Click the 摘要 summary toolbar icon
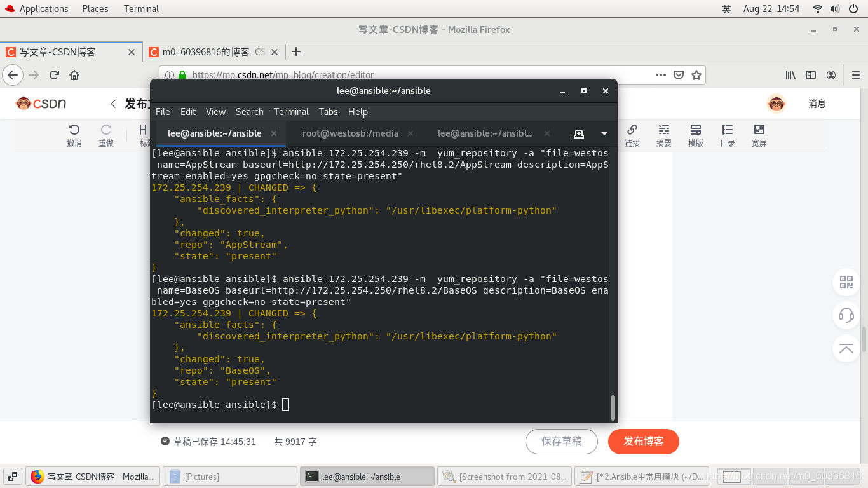The image size is (868, 488). [664, 135]
